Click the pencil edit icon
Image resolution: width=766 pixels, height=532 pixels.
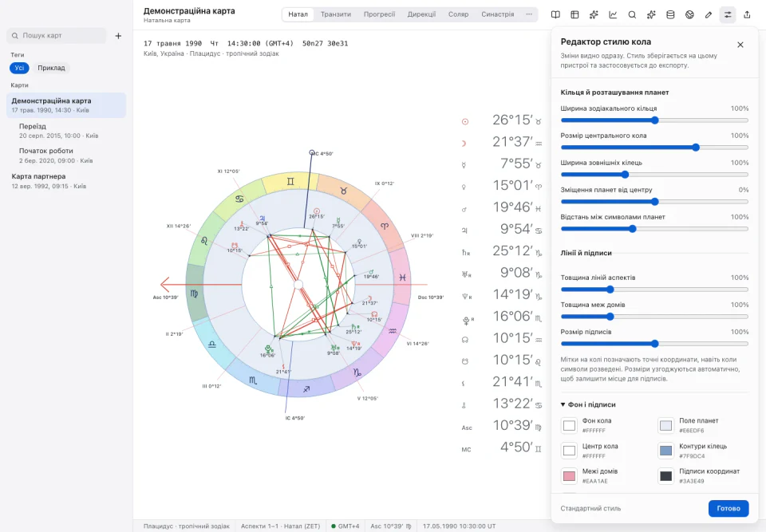click(709, 14)
